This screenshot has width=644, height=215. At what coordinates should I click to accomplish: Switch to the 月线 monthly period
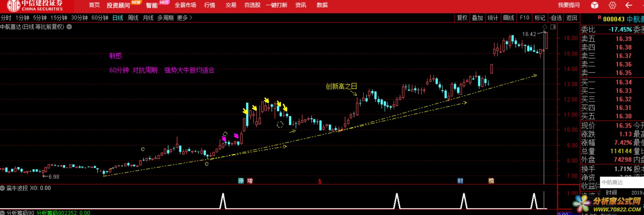coord(148,18)
